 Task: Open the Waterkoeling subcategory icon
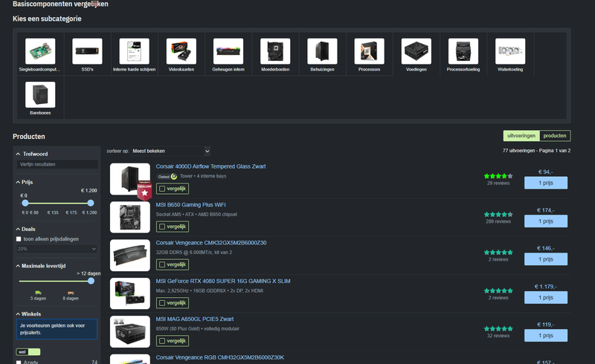tap(510, 51)
